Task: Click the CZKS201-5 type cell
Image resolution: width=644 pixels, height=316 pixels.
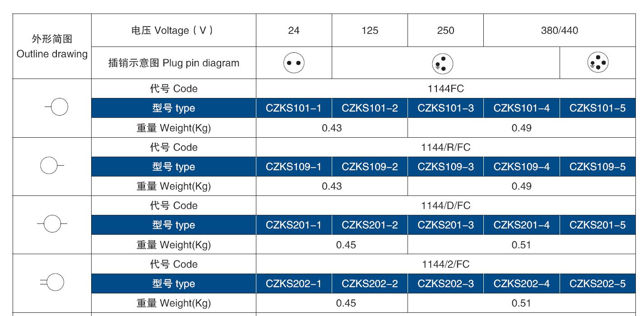Action: click(x=598, y=225)
